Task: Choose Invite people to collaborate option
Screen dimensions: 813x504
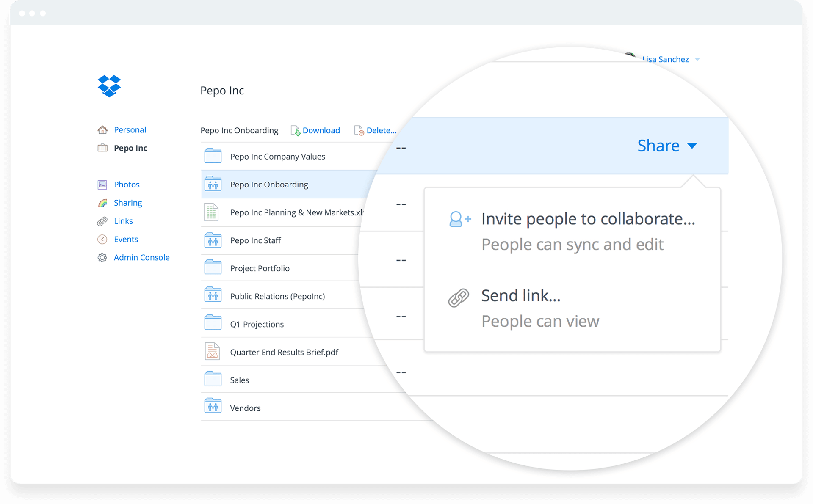Action: pyautogui.click(x=588, y=219)
